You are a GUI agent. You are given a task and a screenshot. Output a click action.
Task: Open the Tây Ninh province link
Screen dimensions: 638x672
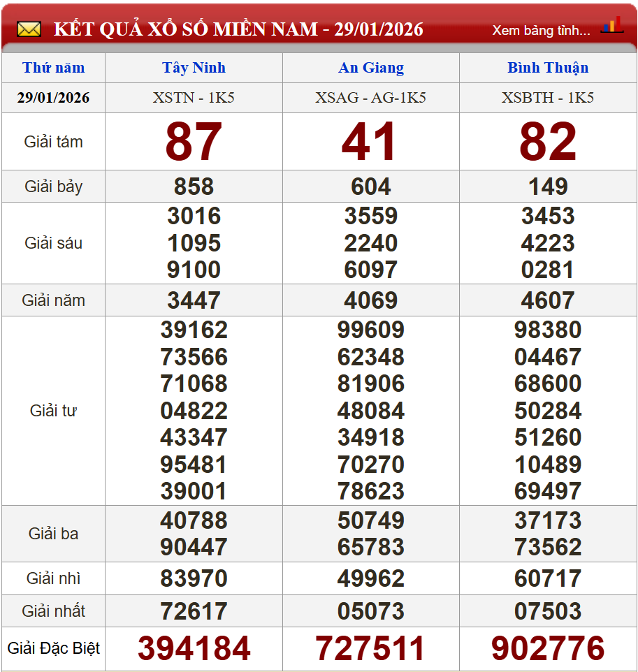click(194, 68)
